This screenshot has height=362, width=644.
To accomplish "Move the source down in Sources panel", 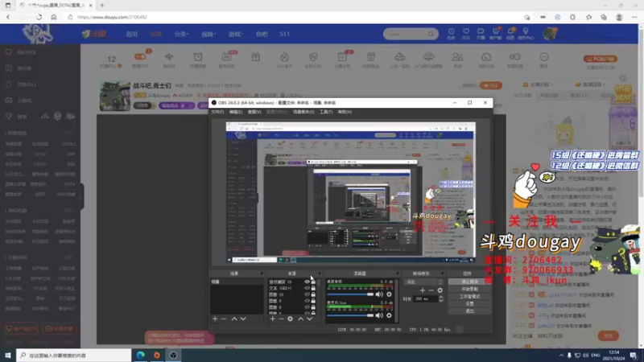I will tap(309, 319).
